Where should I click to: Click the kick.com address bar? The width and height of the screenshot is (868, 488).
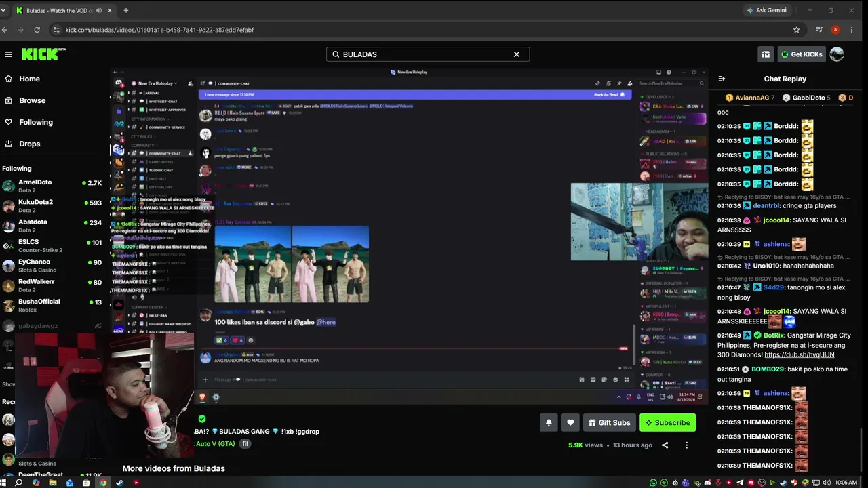coord(427,30)
